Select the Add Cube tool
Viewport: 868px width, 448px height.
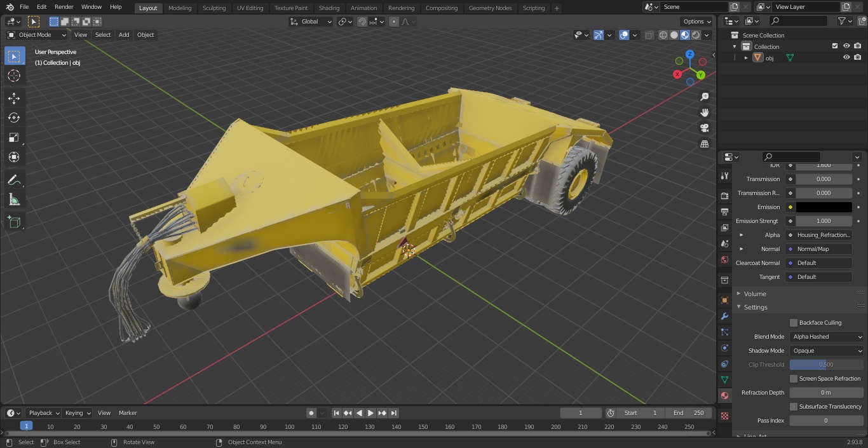click(14, 222)
